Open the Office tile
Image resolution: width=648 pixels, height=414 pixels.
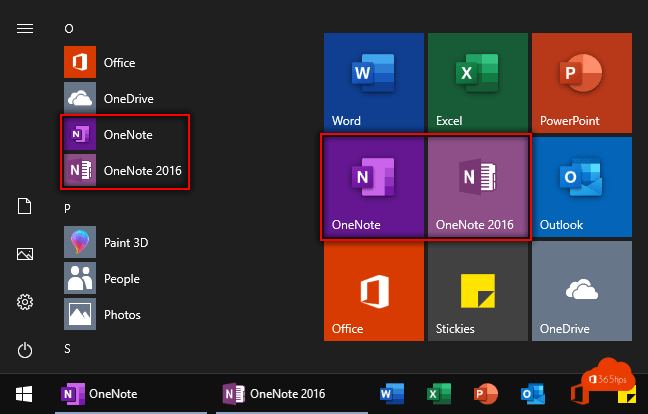(374, 291)
